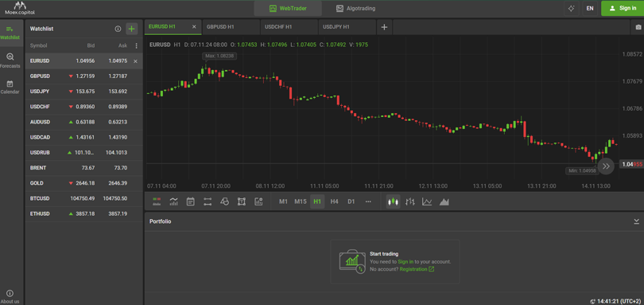The image size is (644, 305).
Task: Open watchlist column options three-dot menu
Action: tap(137, 45)
